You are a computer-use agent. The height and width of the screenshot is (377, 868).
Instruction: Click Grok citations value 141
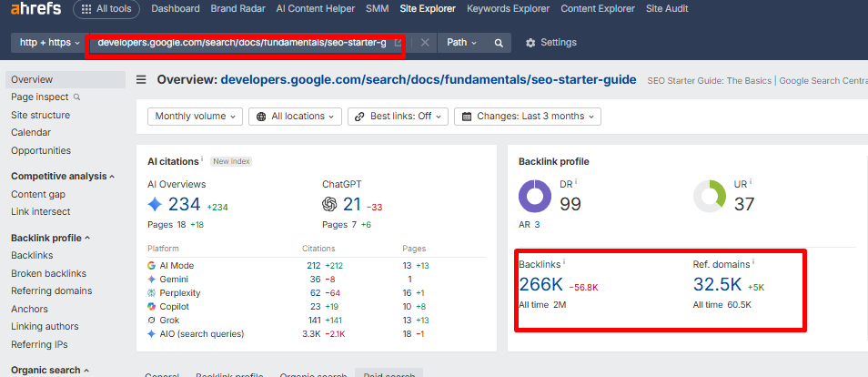[x=315, y=320]
